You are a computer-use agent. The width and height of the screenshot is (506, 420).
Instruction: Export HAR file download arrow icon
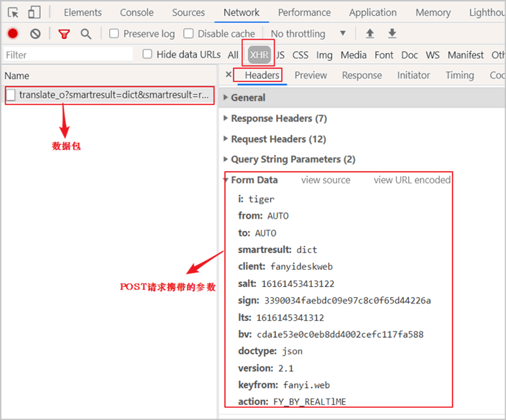tap(392, 33)
